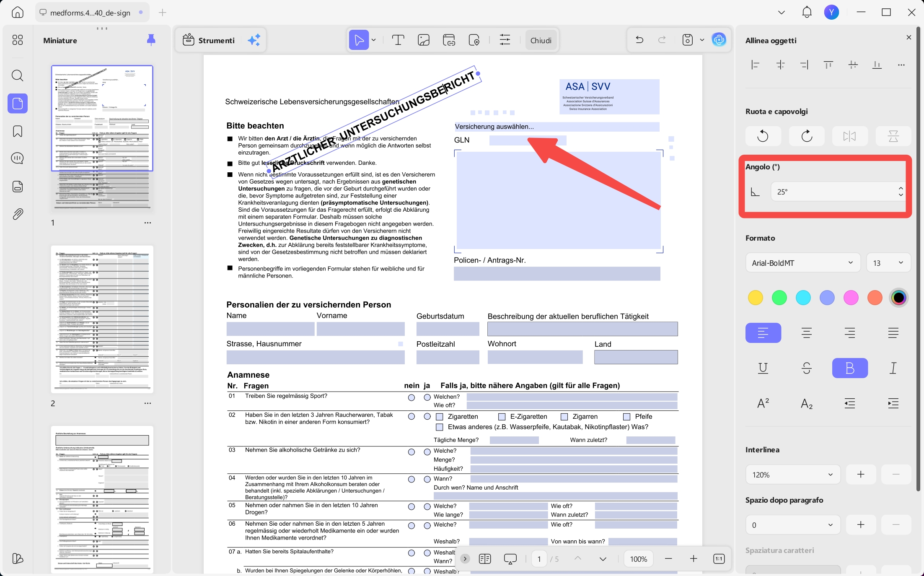Open the font size 13 dropdown
The width and height of the screenshot is (924, 576).
(x=888, y=263)
